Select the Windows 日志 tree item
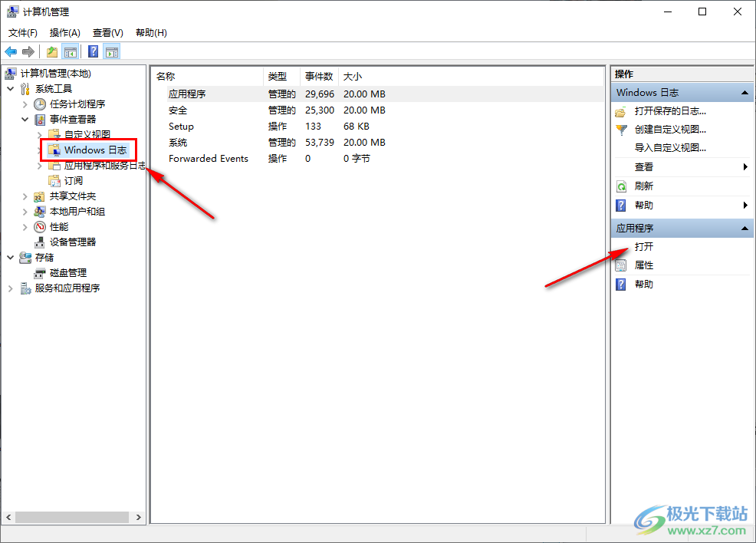Viewport: 756px width, 543px height. pos(96,150)
